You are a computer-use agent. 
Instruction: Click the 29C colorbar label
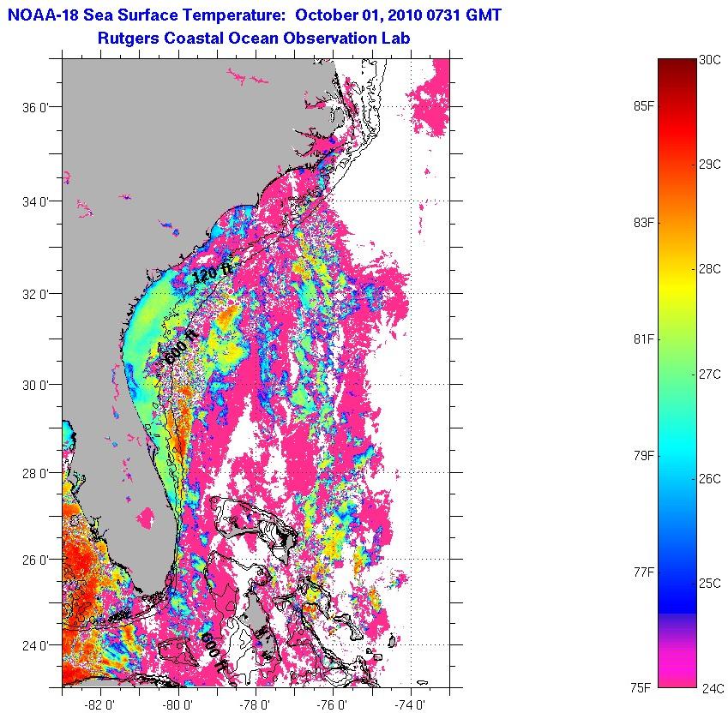(710, 165)
